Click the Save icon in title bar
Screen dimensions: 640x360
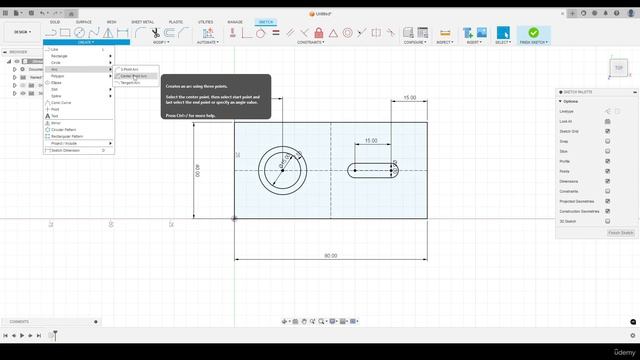click(31, 13)
